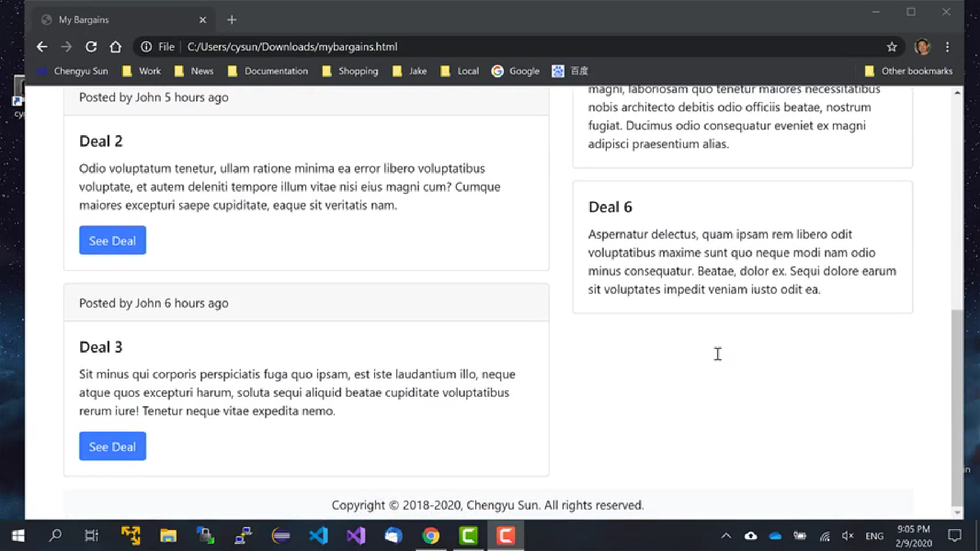Open the Google bookmark shortcut
980x551 pixels.
516,71
